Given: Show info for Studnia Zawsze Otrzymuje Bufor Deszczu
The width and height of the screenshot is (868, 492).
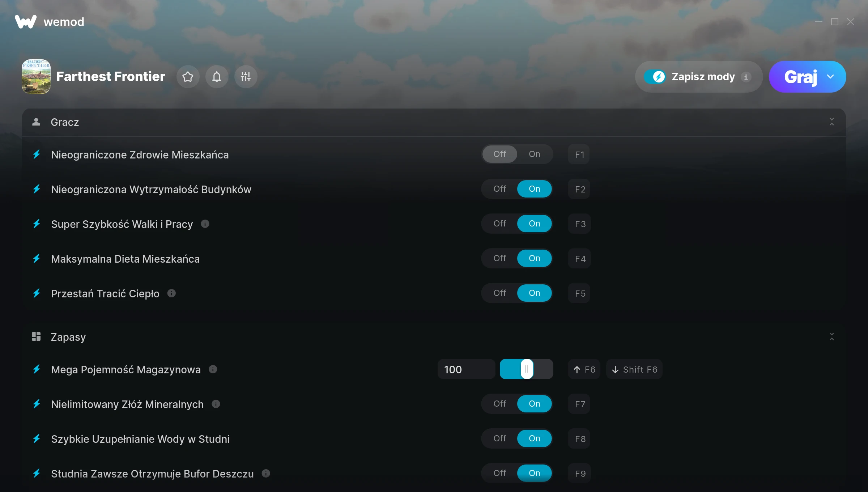Looking at the screenshot, I should click(266, 474).
